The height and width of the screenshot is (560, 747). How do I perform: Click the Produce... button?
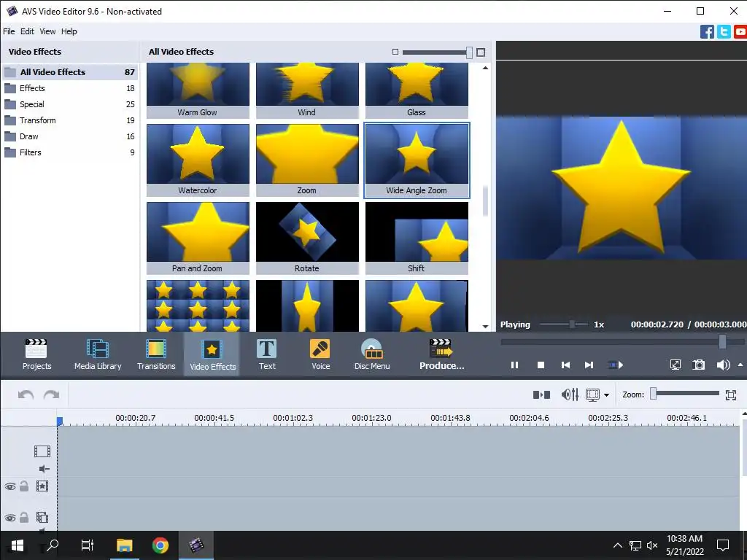441,354
